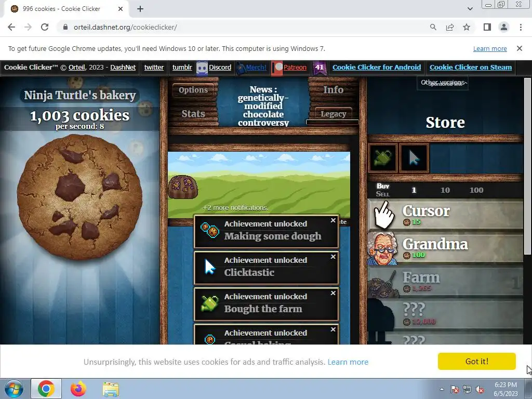Rename the Ninja Turtle's bakery title
532x399 pixels.
point(79,96)
